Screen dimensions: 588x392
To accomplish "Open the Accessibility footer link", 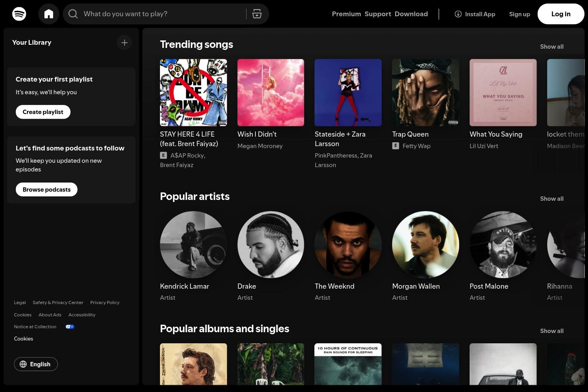I will coord(82,315).
